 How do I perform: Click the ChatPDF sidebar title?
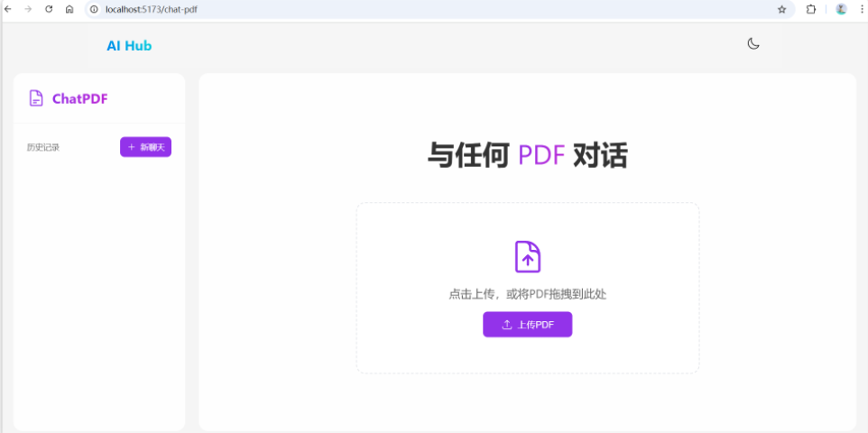click(79, 99)
